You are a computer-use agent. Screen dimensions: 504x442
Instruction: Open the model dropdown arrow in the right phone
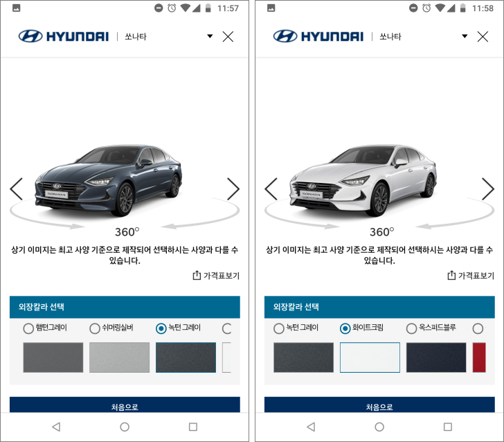pyautogui.click(x=465, y=36)
